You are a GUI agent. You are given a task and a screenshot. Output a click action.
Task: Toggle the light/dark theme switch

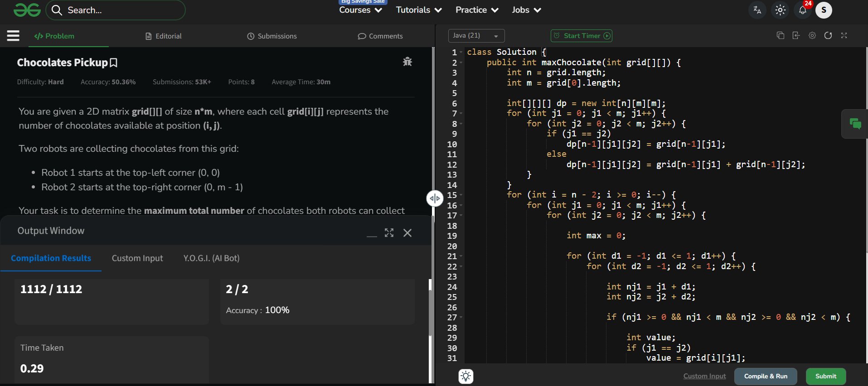tap(780, 10)
